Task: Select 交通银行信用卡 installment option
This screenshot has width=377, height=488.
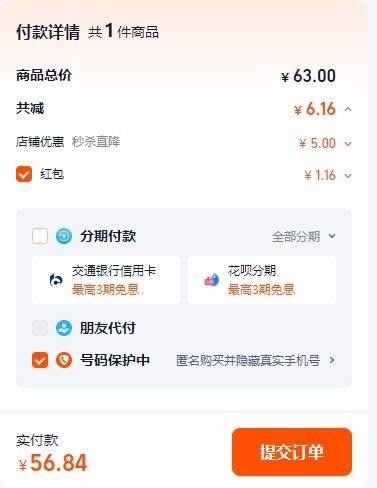Action: pos(106,280)
